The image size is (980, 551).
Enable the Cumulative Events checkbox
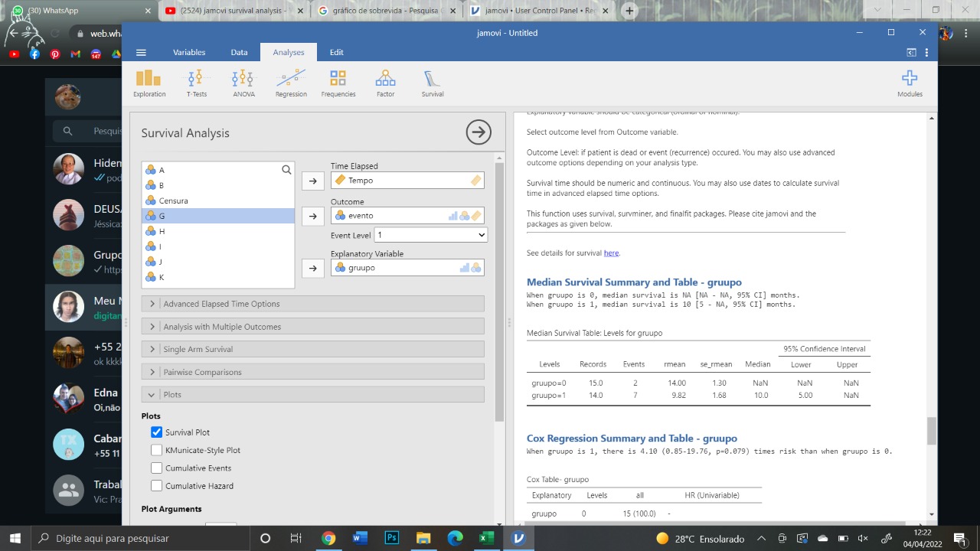click(x=157, y=468)
